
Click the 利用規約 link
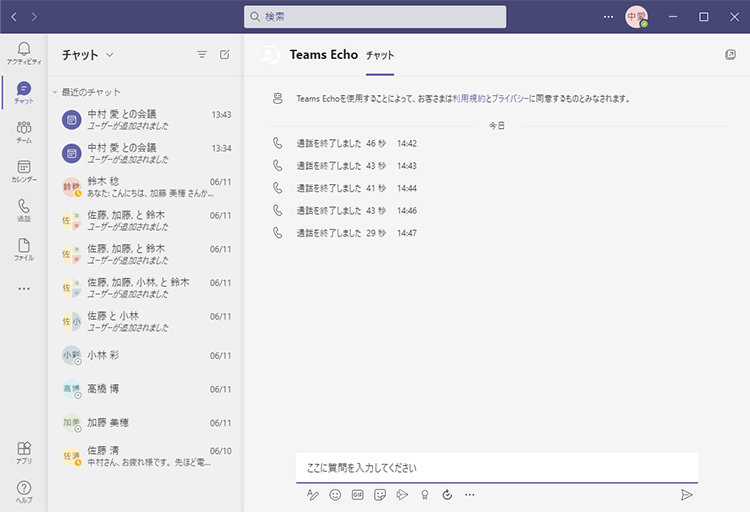[x=469, y=99]
